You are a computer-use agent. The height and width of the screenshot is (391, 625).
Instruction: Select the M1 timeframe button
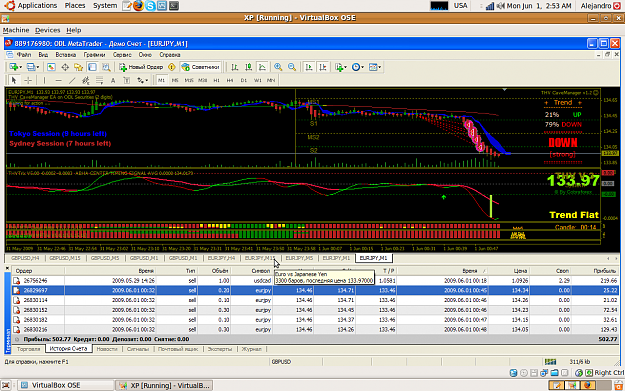161,80
